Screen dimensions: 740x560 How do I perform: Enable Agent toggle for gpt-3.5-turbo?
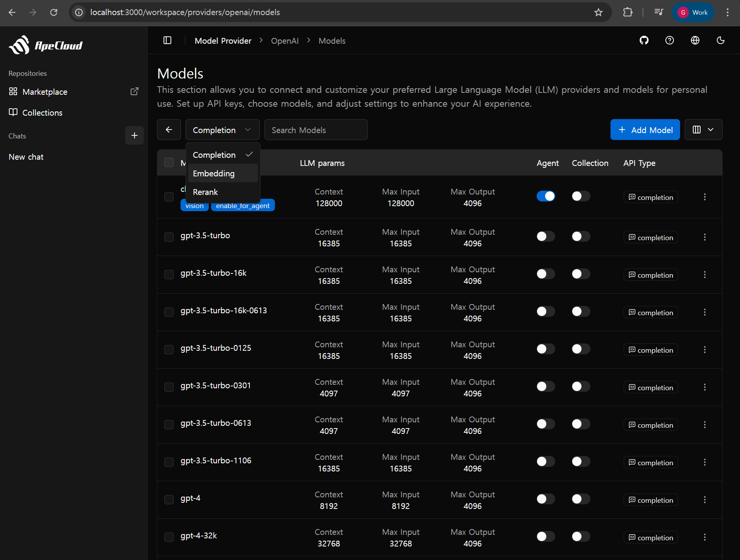click(x=546, y=236)
